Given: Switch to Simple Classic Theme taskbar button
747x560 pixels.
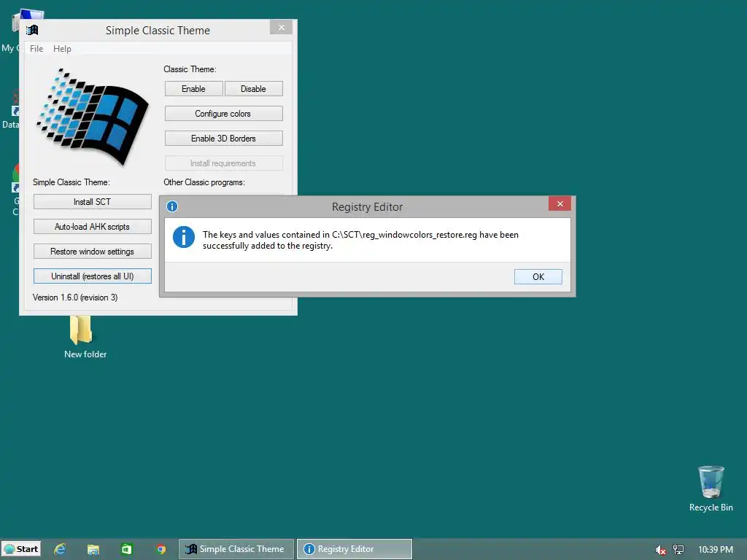Looking at the screenshot, I should 236,549.
